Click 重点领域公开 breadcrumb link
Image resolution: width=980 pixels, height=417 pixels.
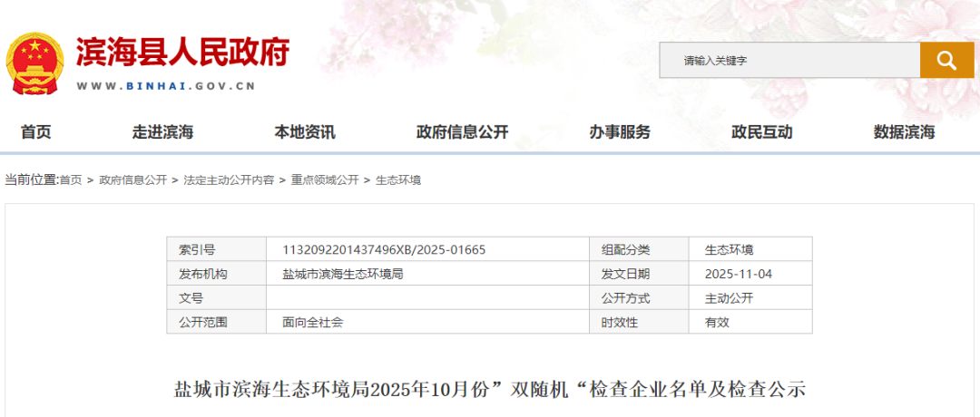click(x=325, y=180)
